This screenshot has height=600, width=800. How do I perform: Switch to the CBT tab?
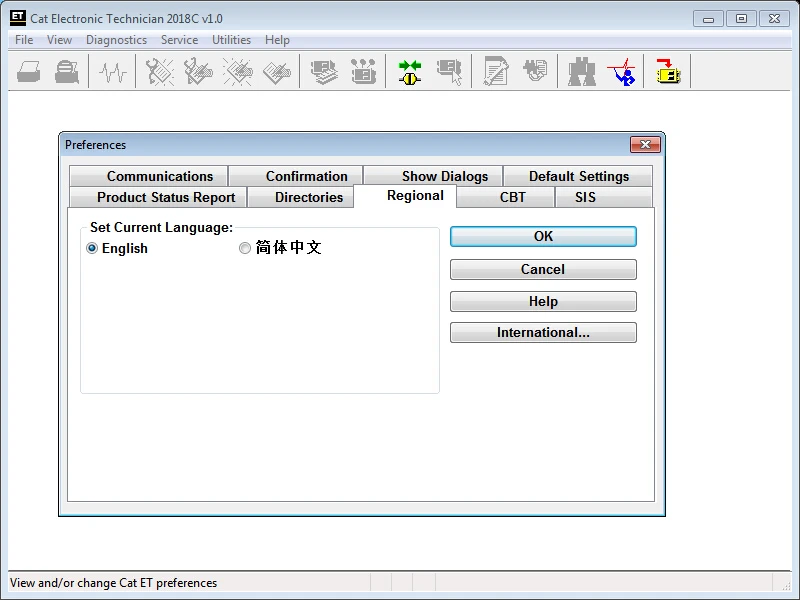coord(506,197)
